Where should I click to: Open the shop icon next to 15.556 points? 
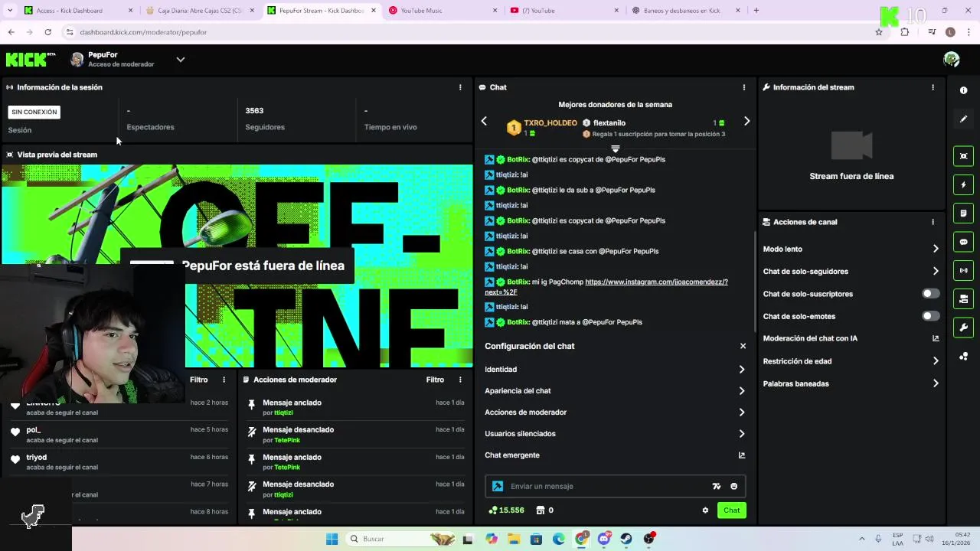[x=541, y=510]
